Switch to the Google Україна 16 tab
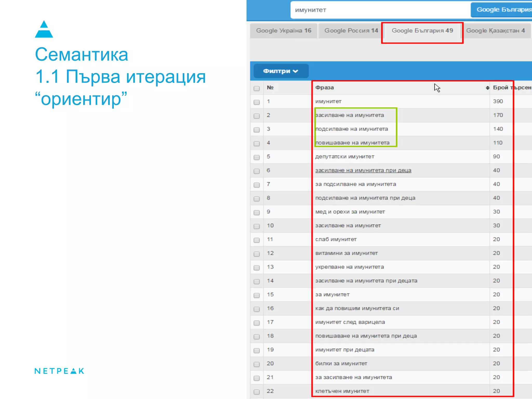 pyautogui.click(x=283, y=31)
